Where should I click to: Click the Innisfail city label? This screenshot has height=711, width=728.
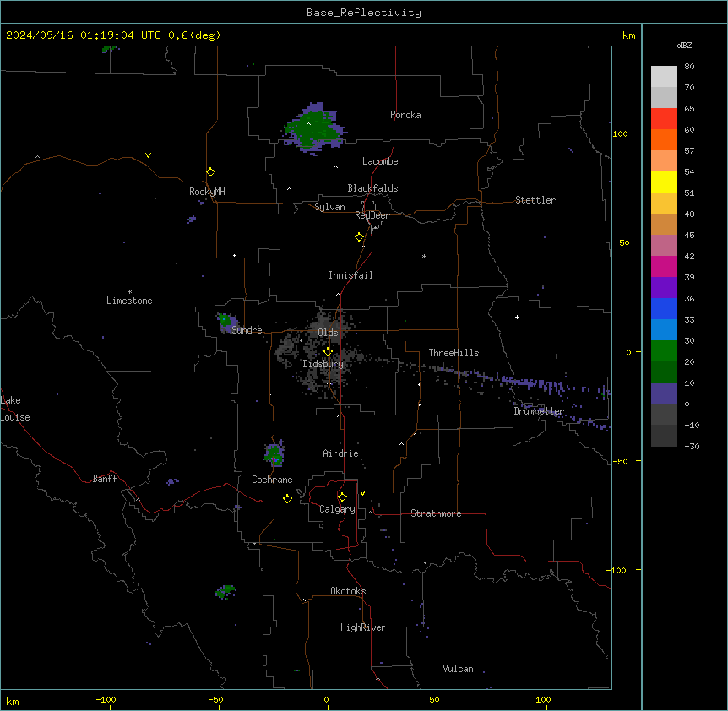pos(350,275)
